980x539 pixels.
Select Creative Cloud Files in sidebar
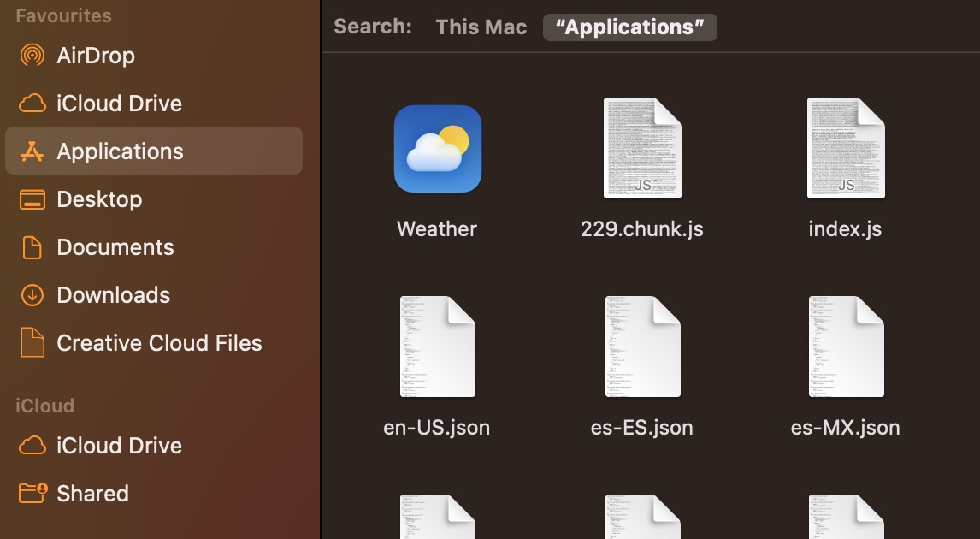(x=159, y=343)
